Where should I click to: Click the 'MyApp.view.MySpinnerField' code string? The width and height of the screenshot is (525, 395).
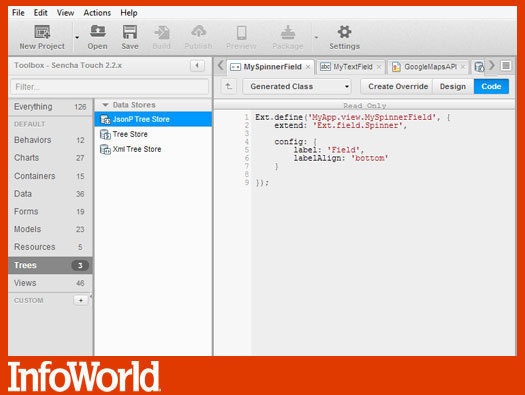372,117
